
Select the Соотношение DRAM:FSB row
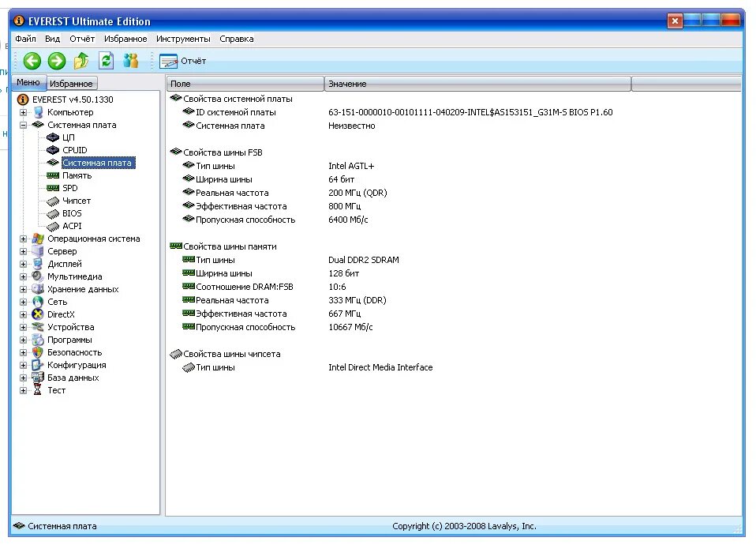[x=264, y=287]
